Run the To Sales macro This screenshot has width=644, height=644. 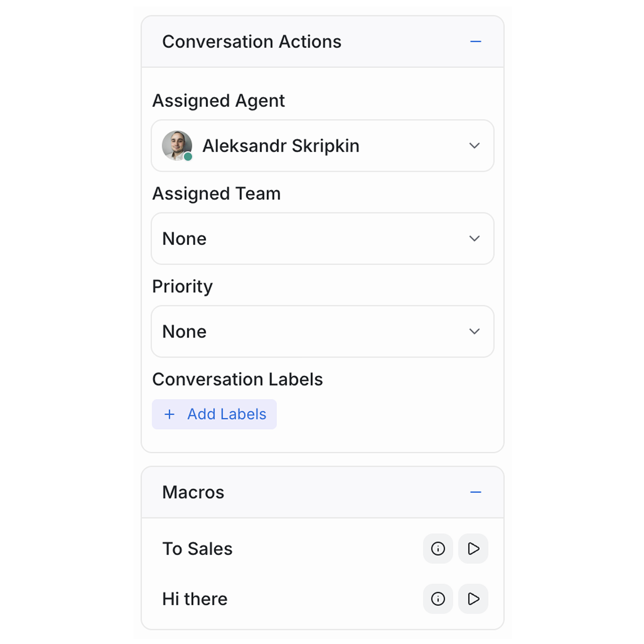473,549
